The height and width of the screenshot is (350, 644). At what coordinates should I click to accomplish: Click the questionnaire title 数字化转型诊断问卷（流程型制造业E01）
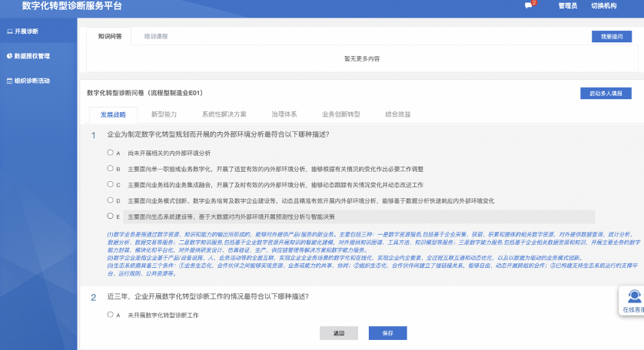[x=145, y=93]
